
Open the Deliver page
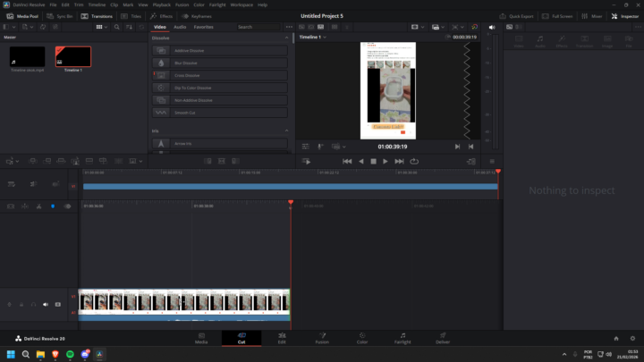point(443,338)
